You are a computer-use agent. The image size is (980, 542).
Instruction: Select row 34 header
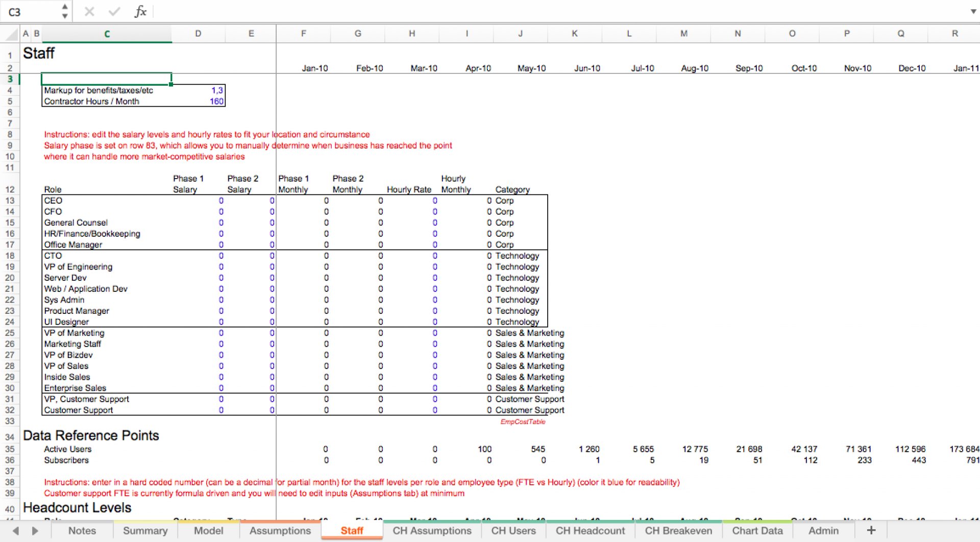pyautogui.click(x=10, y=437)
